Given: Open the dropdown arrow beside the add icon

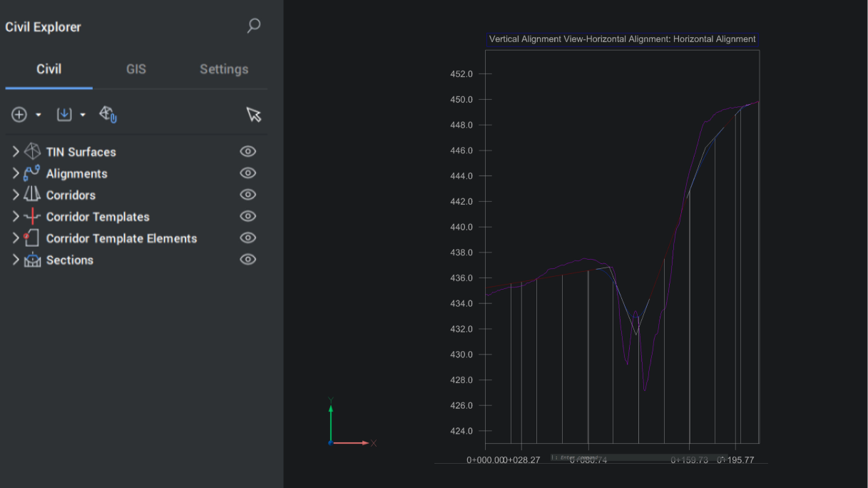Looking at the screenshot, I should tap(39, 115).
